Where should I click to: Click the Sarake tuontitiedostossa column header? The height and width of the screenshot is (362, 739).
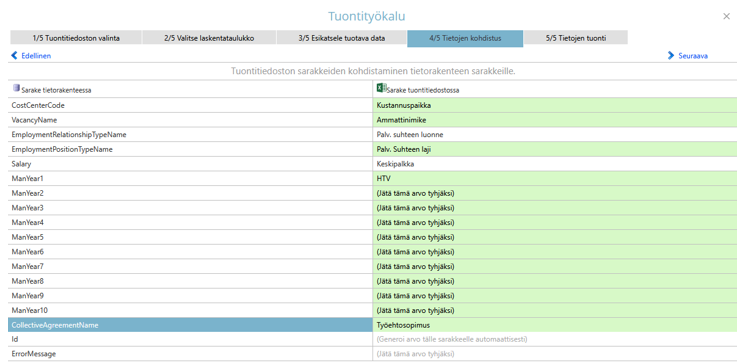(554, 89)
